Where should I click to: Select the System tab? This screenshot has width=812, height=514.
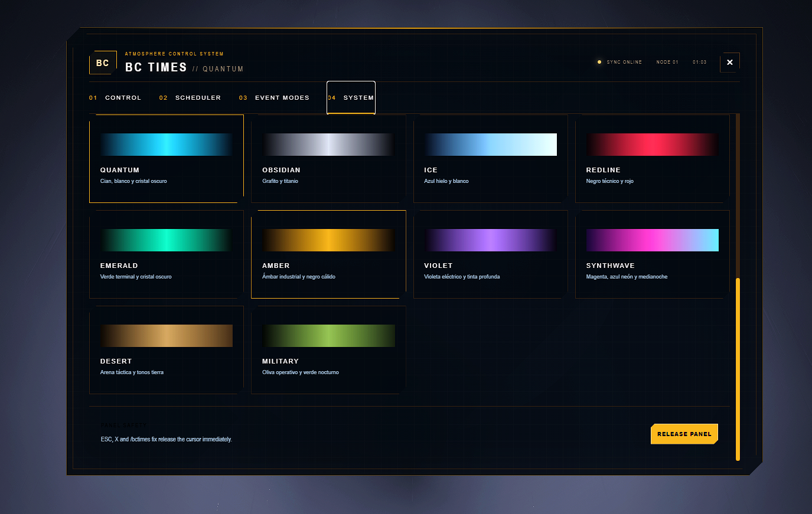[x=351, y=97]
